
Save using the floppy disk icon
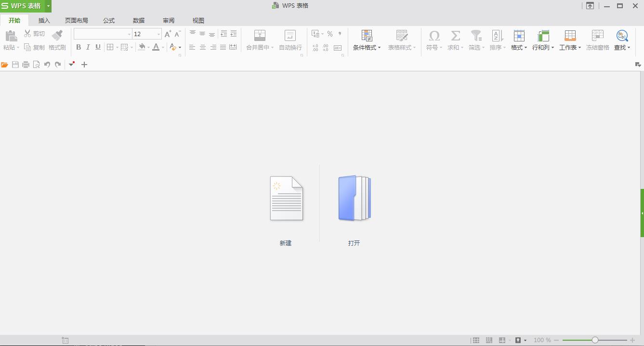15,65
